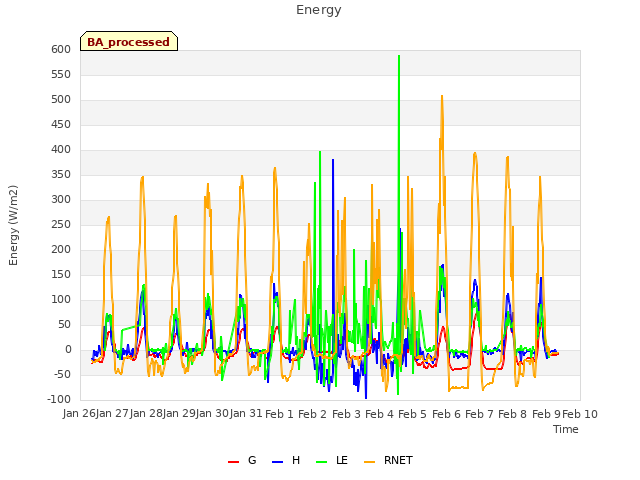The image size is (640, 480).
Task: Click the Feb 4 date tick label
Action: [380, 414]
